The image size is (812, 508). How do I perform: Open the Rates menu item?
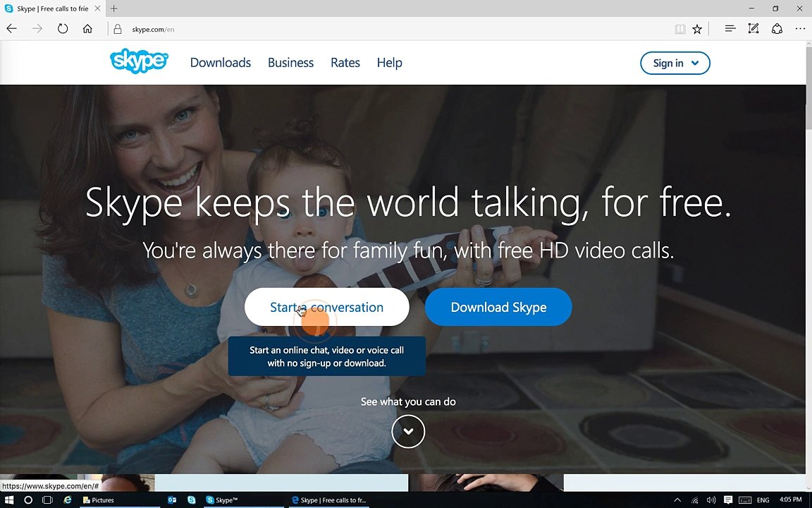[345, 63]
